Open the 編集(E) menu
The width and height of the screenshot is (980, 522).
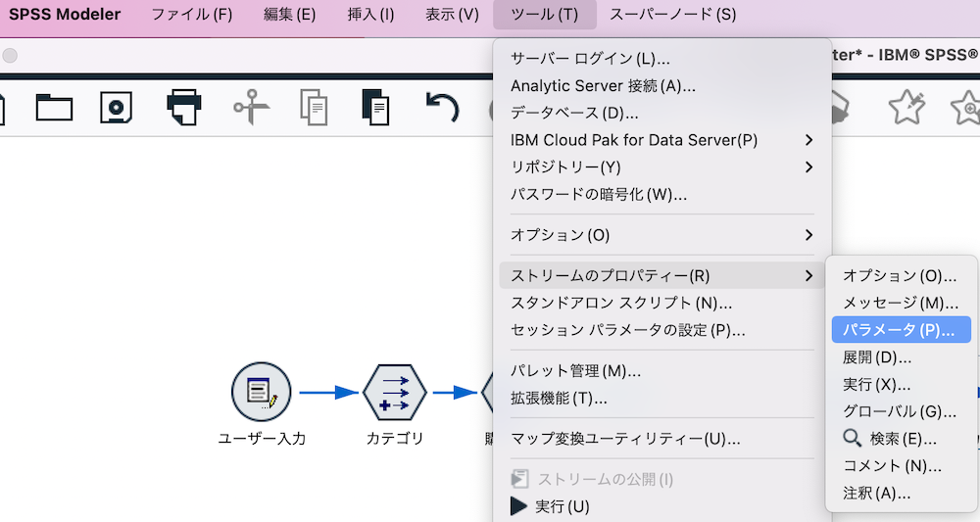point(289,15)
